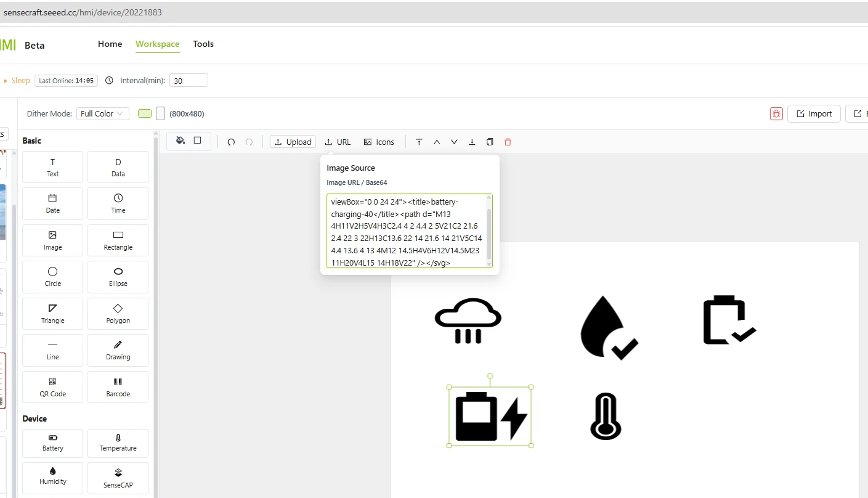Click the undo arrow icon

click(231, 142)
